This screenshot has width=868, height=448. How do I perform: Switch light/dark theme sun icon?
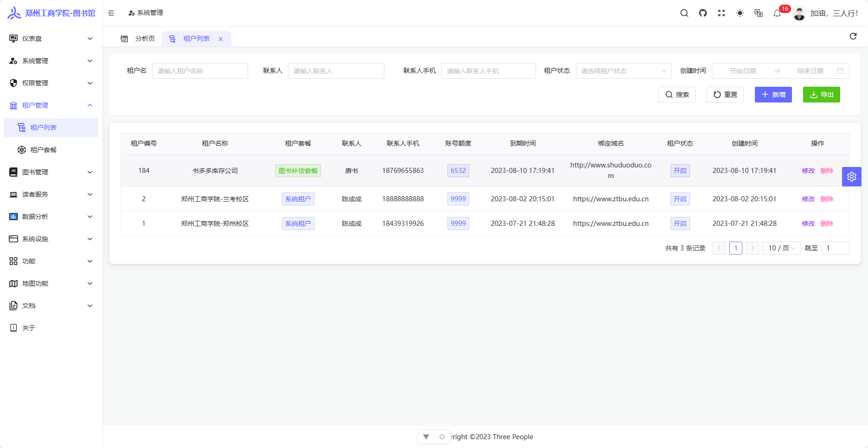[740, 13]
